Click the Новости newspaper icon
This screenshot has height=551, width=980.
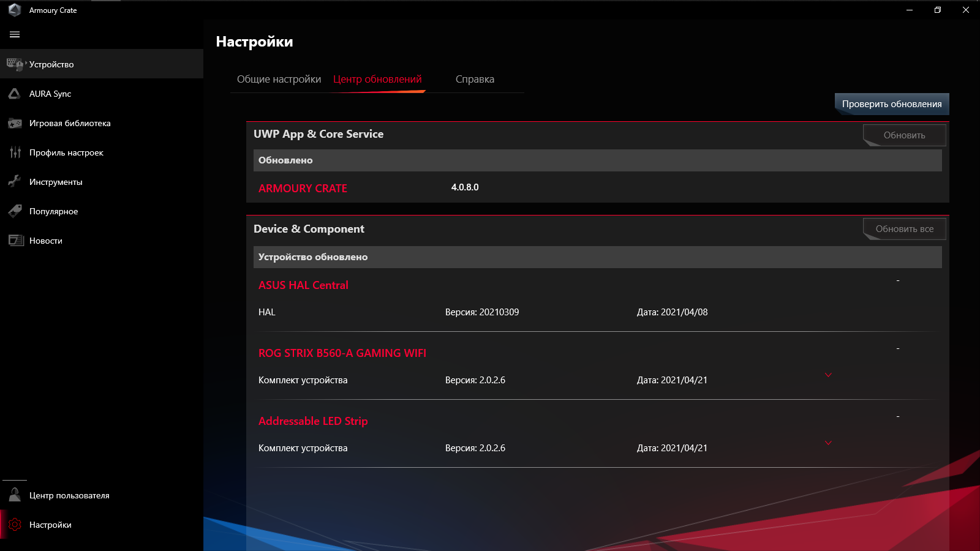click(x=15, y=241)
